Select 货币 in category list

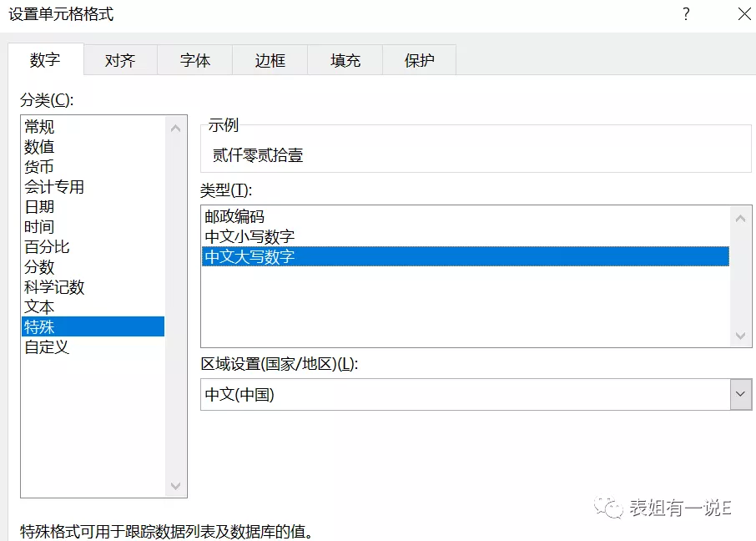tap(93, 167)
